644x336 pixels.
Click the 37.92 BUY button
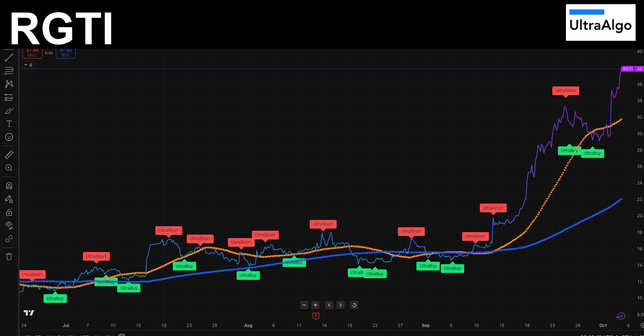[66, 53]
